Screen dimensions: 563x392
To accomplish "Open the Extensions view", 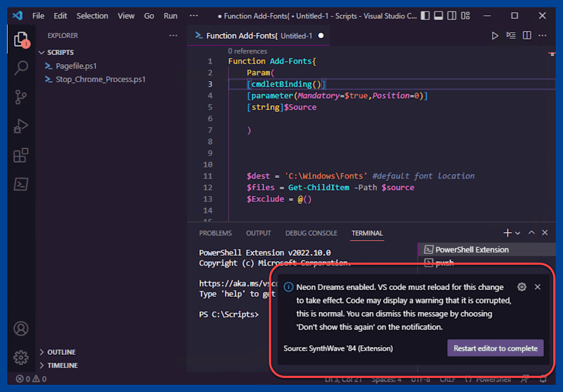I will (x=21, y=155).
